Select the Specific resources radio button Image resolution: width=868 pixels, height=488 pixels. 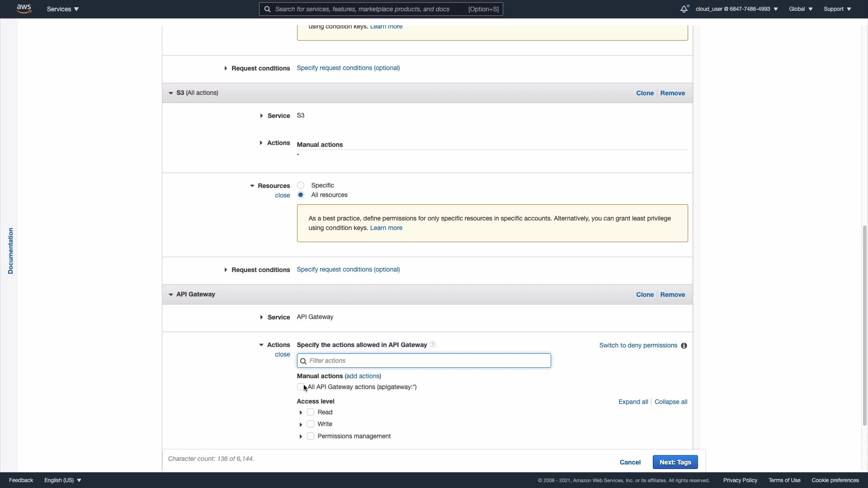[301, 186]
